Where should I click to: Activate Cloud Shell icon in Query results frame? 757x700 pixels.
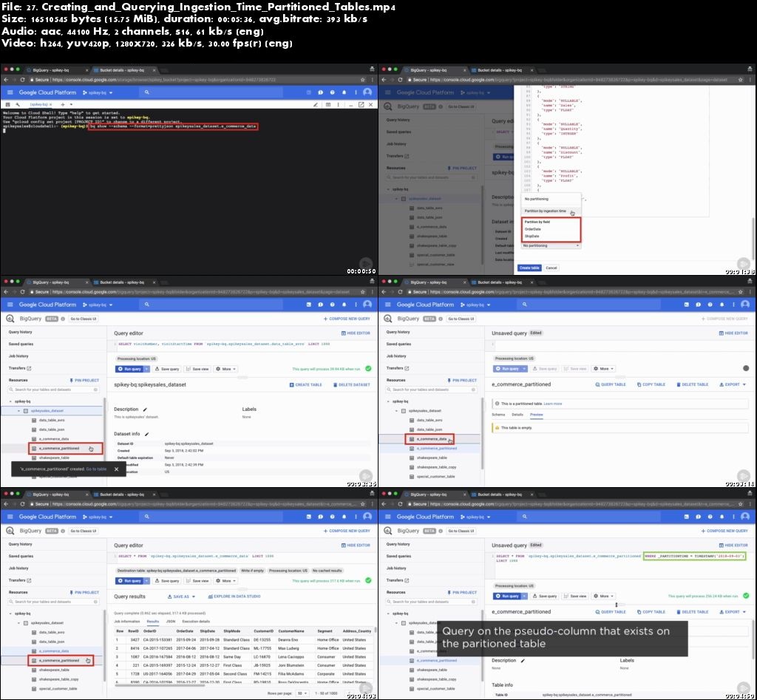[x=308, y=517]
